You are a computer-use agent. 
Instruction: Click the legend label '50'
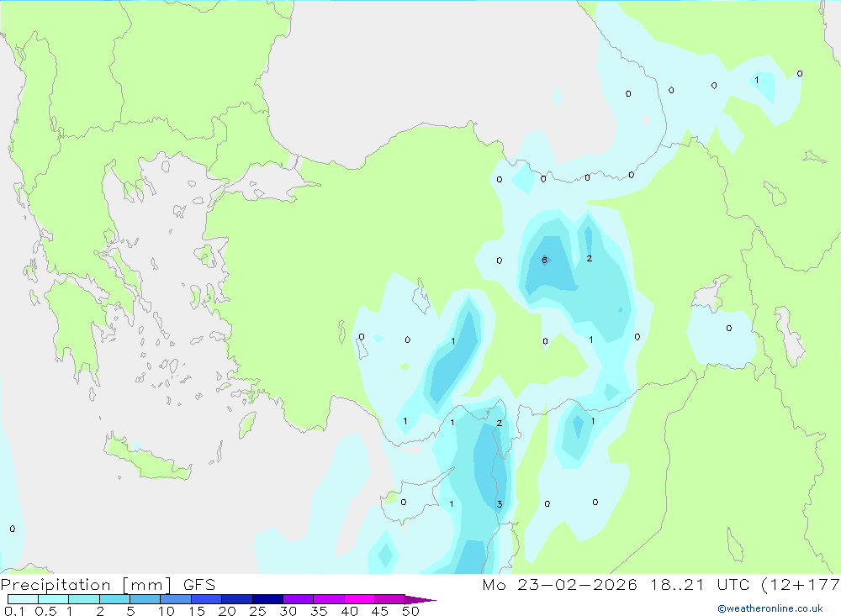[x=410, y=611]
